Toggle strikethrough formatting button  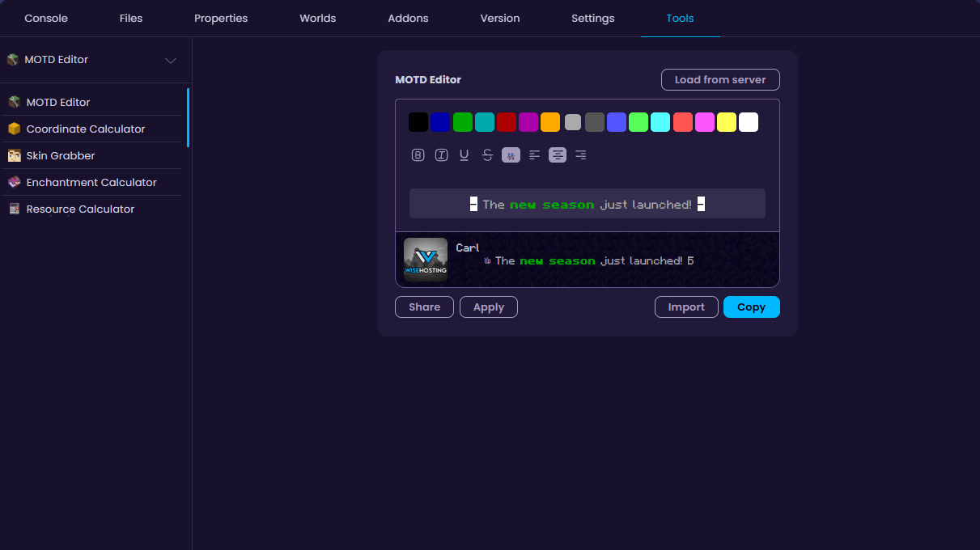pos(487,155)
